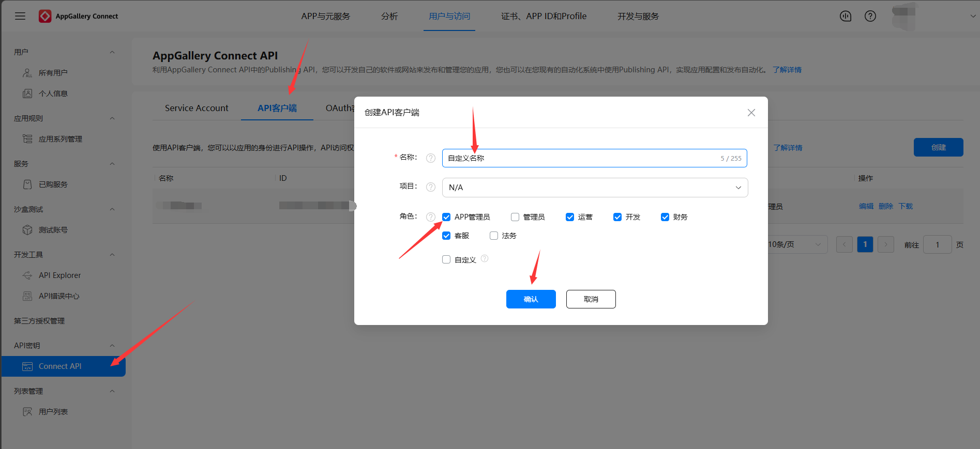This screenshot has height=449, width=980.
Task: Open the 分析 top menu
Action: point(389,16)
